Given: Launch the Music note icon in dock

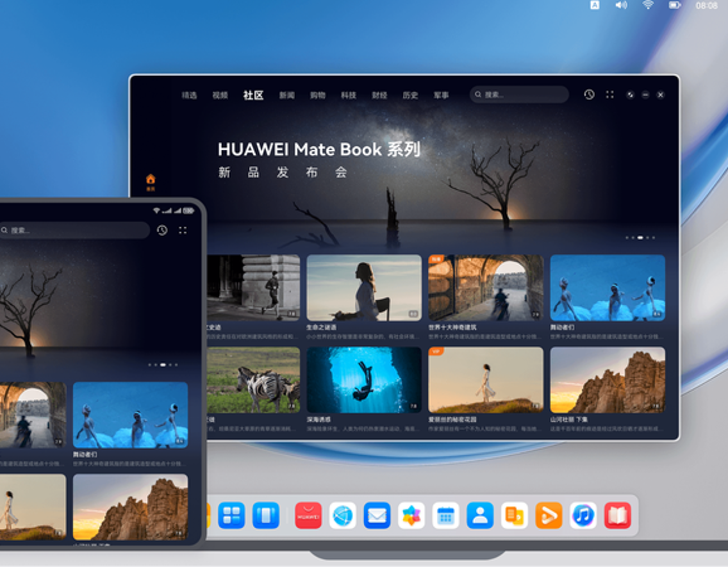Looking at the screenshot, I should point(583,516).
